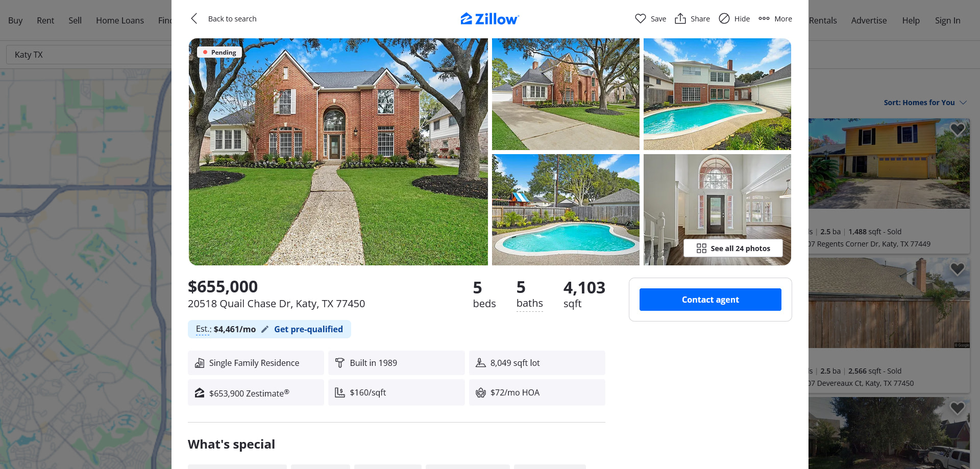Expand the Sort: Homes for You dropdown
This screenshot has height=469, width=980.
[x=925, y=103]
